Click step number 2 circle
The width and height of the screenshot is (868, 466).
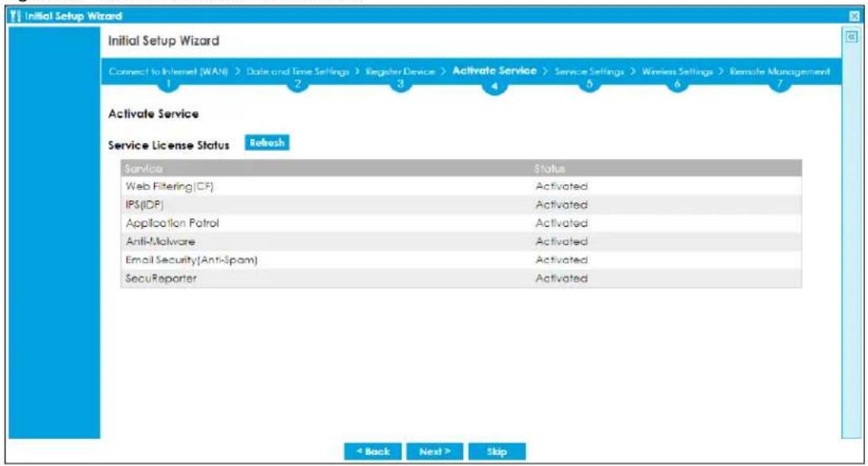point(298,85)
